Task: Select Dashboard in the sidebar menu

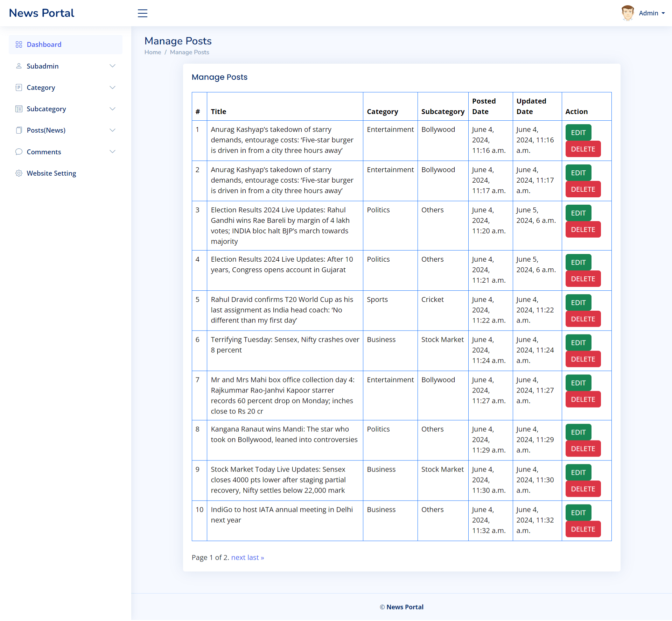Action: pyautogui.click(x=44, y=44)
